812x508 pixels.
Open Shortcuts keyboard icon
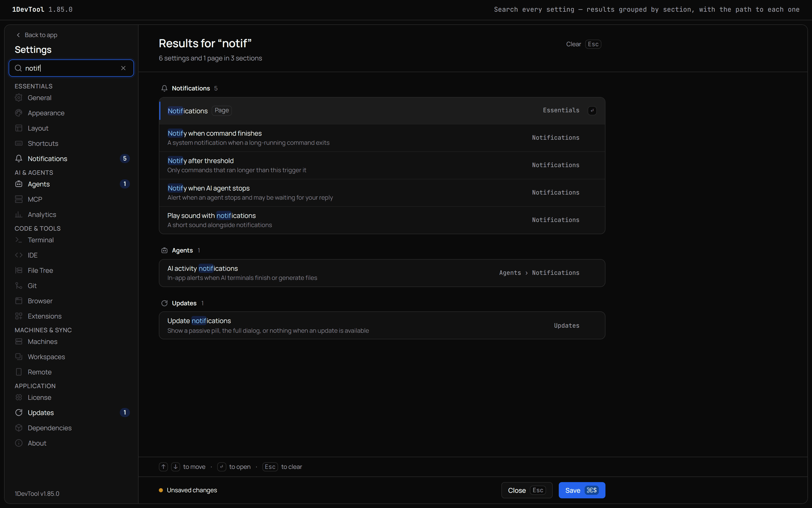(x=19, y=144)
